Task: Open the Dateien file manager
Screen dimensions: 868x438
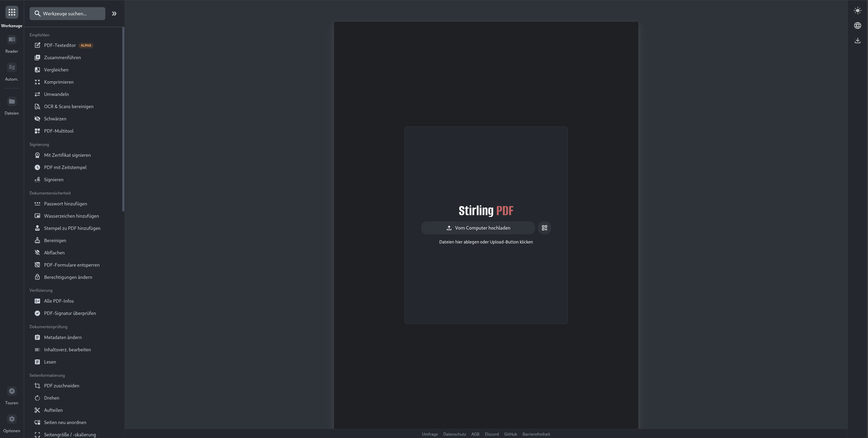Action: tap(12, 102)
